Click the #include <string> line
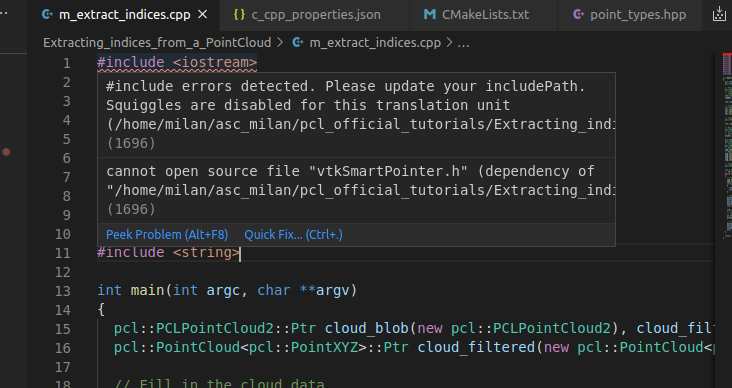Viewport: 732px width, 388px height. [x=169, y=253]
